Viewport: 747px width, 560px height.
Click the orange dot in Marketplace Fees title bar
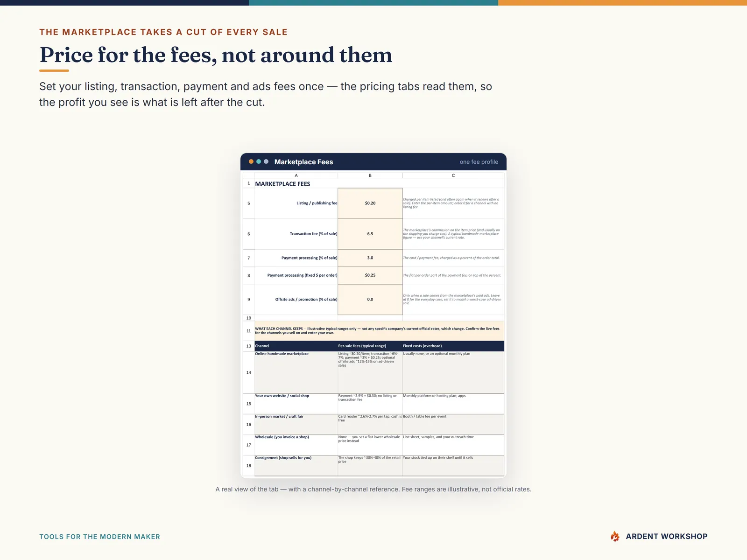click(x=251, y=161)
